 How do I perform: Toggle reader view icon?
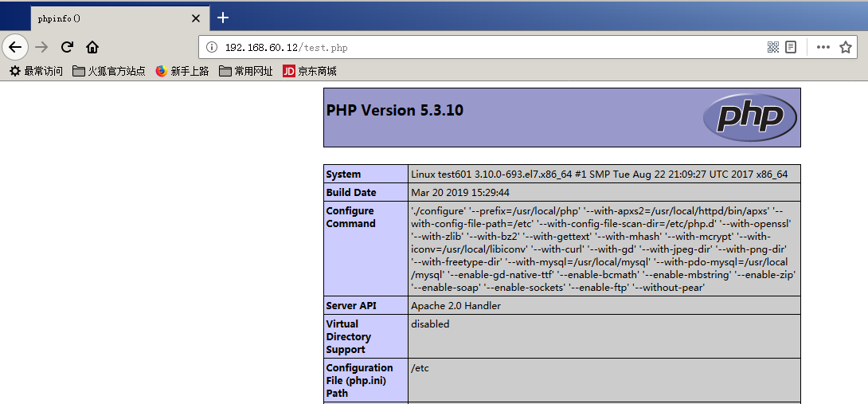coord(791,47)
